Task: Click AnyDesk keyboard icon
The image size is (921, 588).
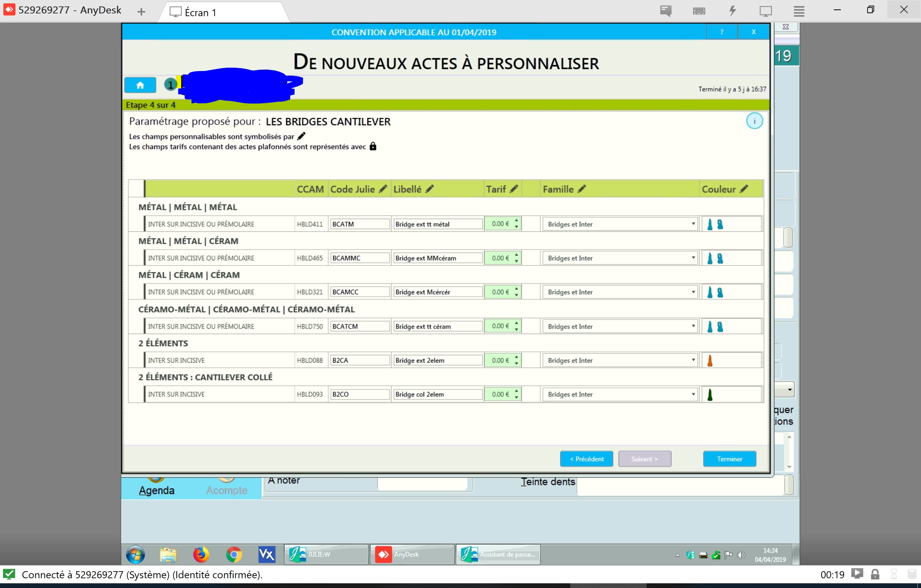Action: (699, 11)
